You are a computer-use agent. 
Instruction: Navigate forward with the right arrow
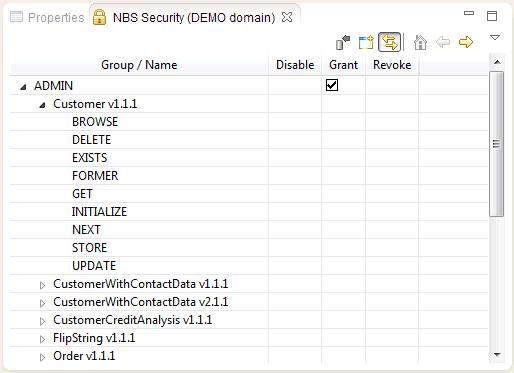click(466, 42)
